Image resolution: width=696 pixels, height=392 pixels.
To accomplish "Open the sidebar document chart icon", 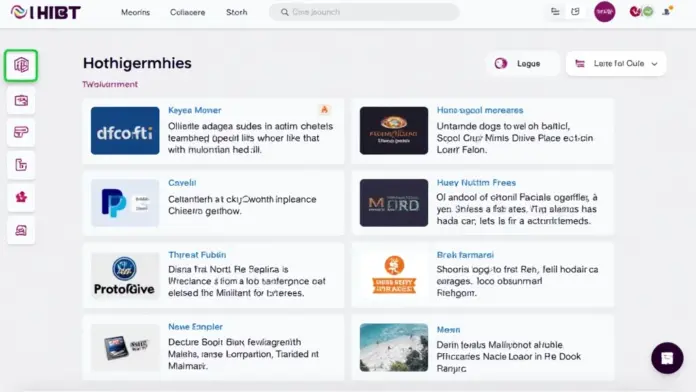I will (x=21, y=165).
